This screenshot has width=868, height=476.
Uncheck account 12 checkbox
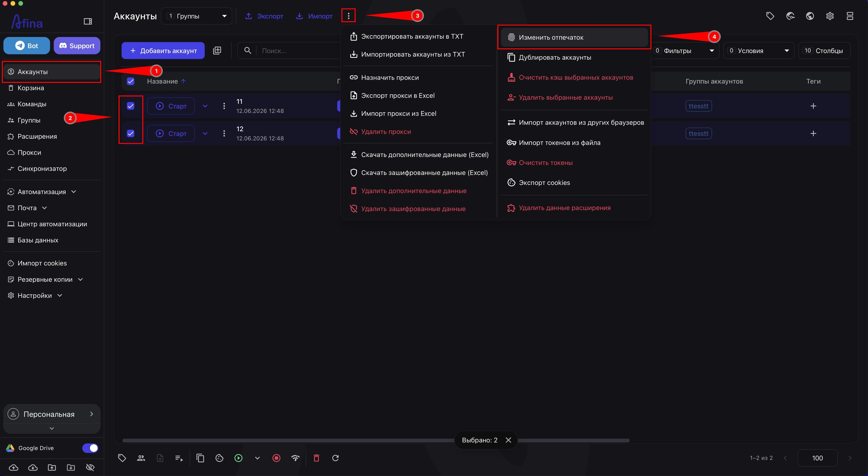coord(130,133)
